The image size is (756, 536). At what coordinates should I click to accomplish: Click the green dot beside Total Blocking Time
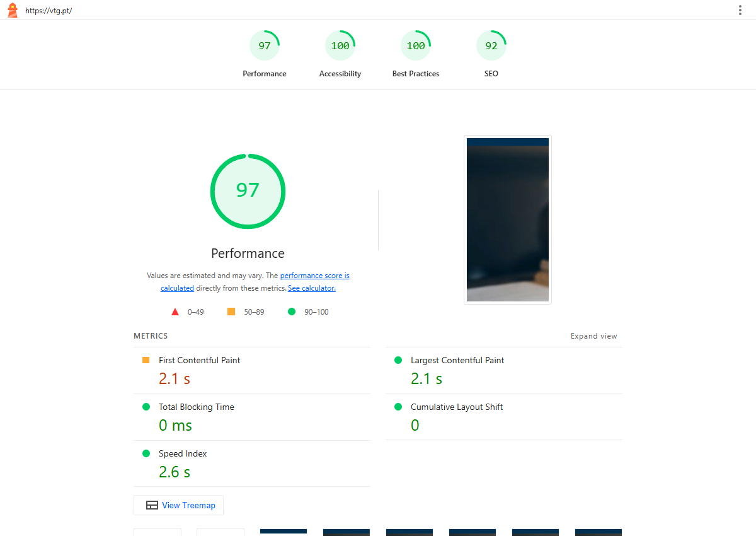(146, 407)
